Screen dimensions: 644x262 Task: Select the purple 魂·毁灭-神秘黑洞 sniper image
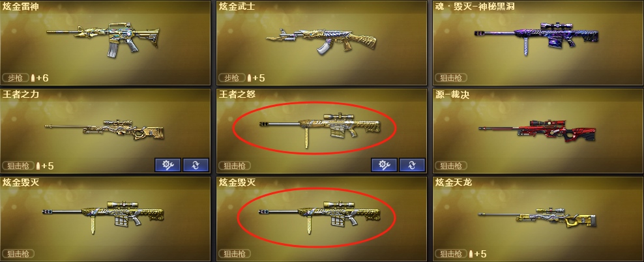coord(536,37)
